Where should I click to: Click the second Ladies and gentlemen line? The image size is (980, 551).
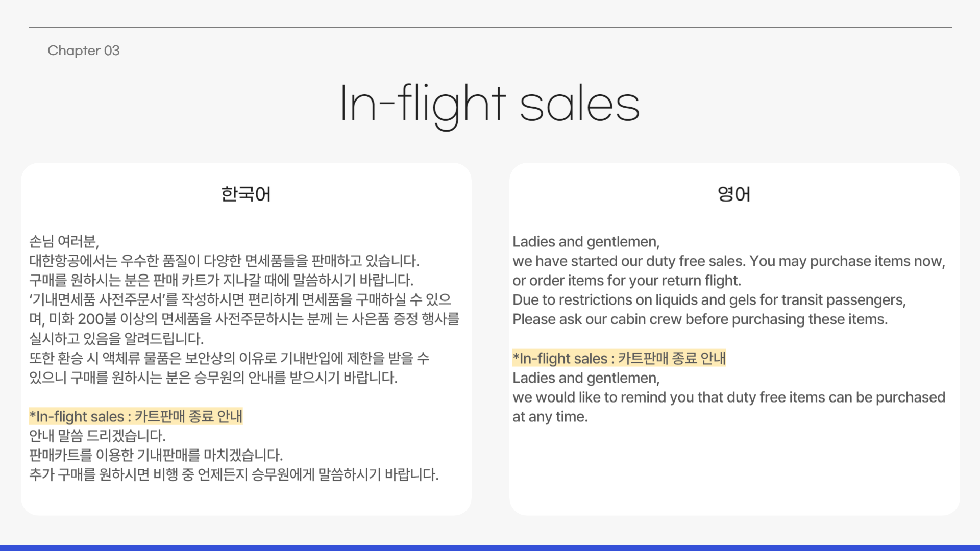[x=586, y=378]
